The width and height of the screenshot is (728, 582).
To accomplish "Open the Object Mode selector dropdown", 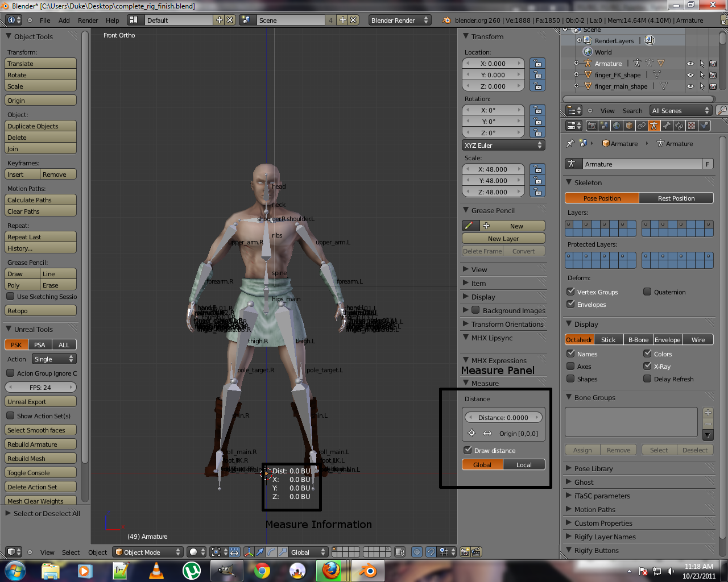I will [x=147, y=552].
